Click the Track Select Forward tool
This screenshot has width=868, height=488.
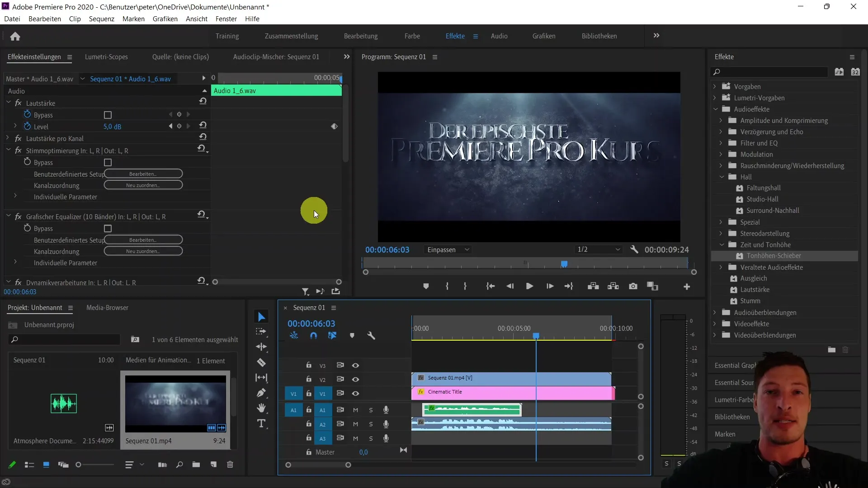click(262, 332)
